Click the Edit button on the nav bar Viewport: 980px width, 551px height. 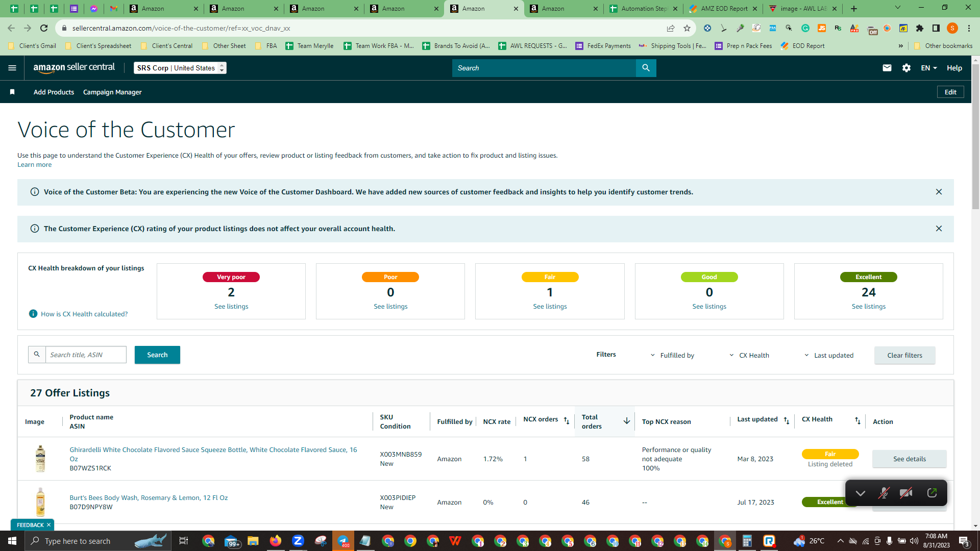(x=950, y=92)
